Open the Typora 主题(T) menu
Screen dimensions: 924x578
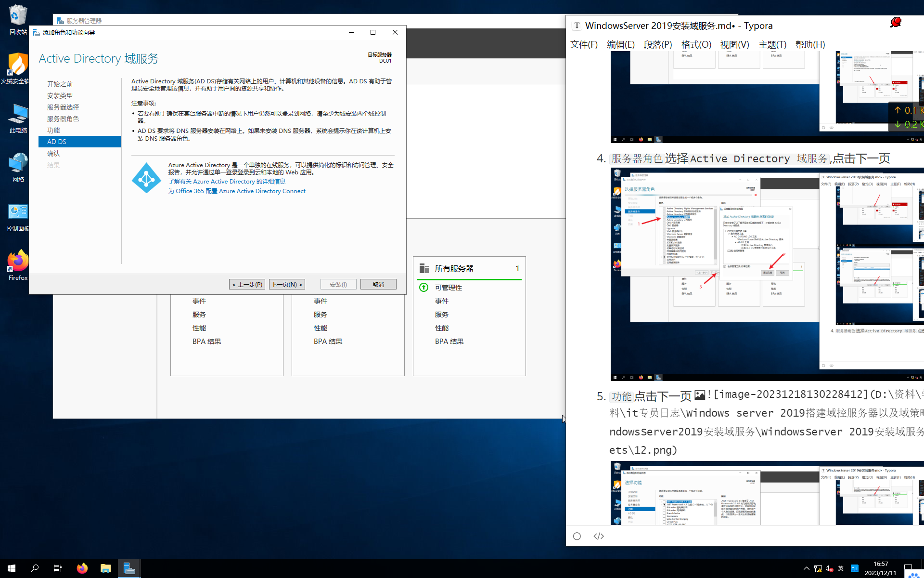click(772, 45)
